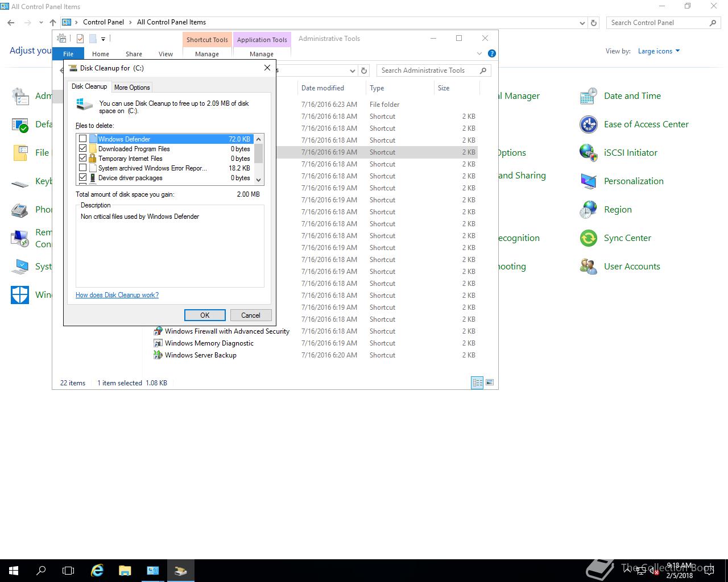Click New folder icon in quick access toolbar
This screenshot has height=582, width=728.
[x=93, y=39]
